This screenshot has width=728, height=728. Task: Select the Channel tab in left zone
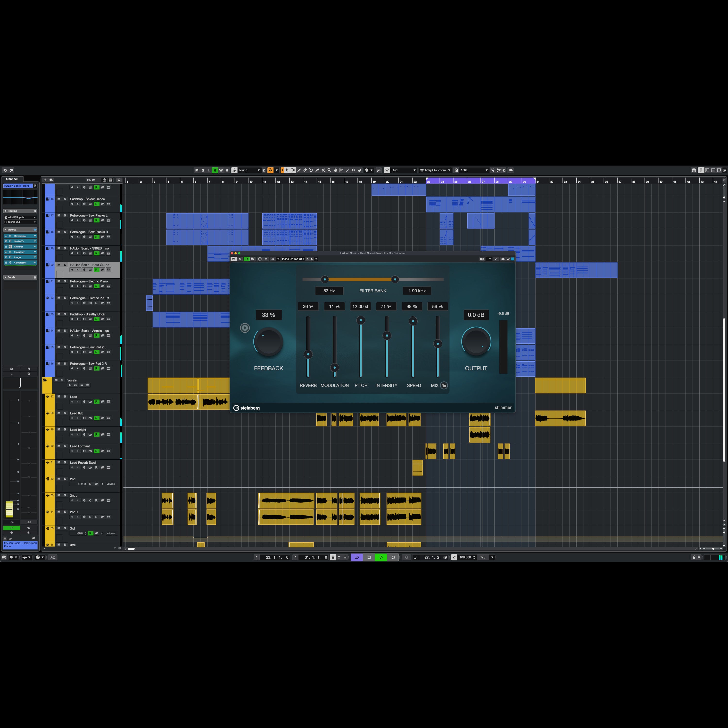12,179
